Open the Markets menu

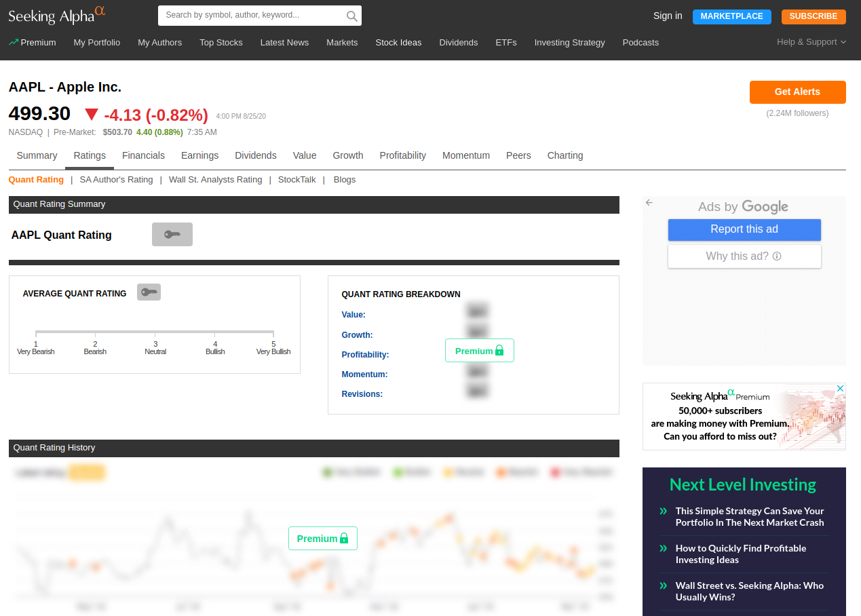[x=342, y=42]
